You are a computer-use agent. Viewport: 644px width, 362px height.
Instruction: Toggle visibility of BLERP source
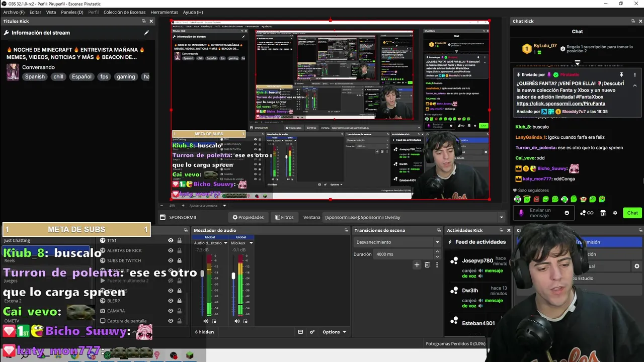click(171, 301)
